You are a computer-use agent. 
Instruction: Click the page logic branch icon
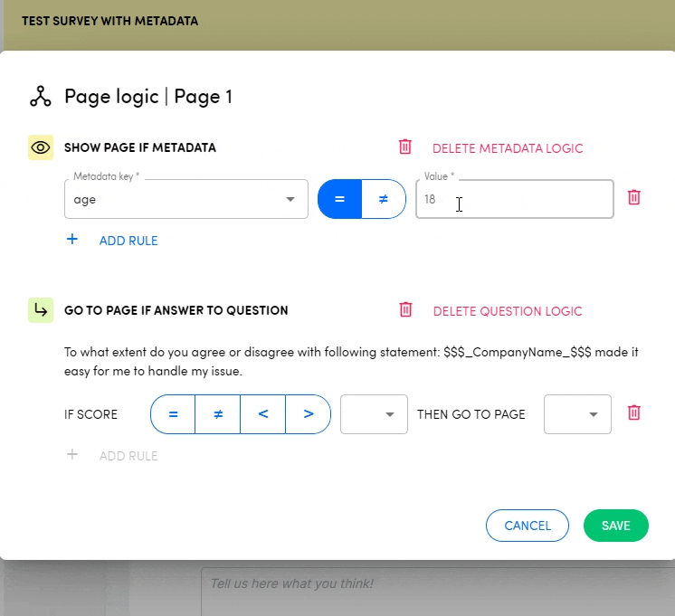[x=41, y=97]
